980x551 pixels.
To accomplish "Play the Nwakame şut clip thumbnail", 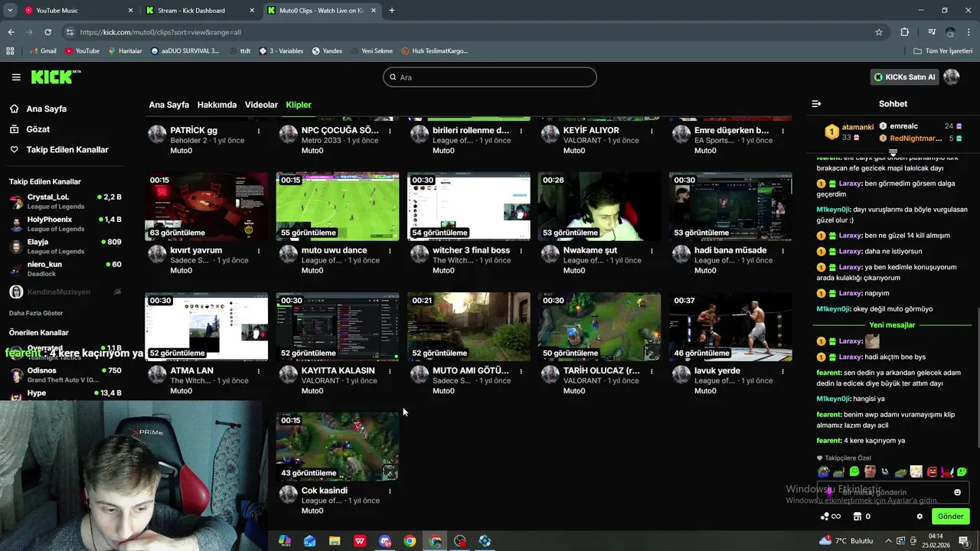I will click(x=599, y=207).
